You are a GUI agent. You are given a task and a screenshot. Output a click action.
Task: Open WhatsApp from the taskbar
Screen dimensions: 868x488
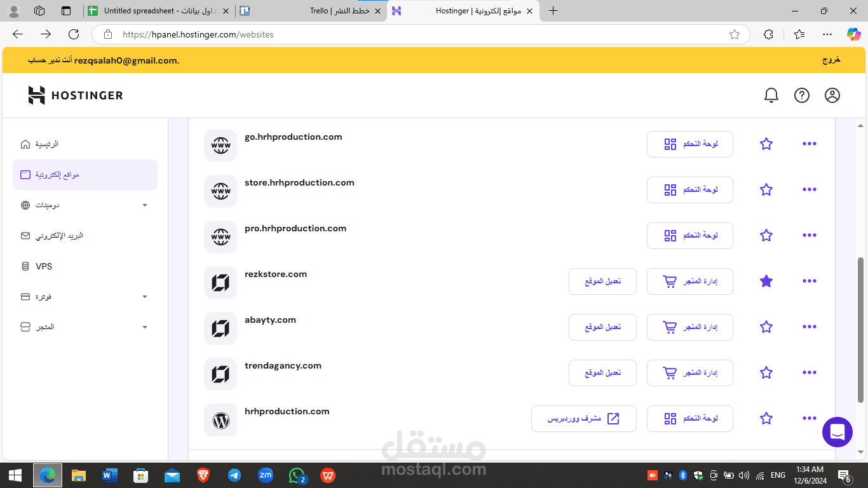[x=297, y=475]
